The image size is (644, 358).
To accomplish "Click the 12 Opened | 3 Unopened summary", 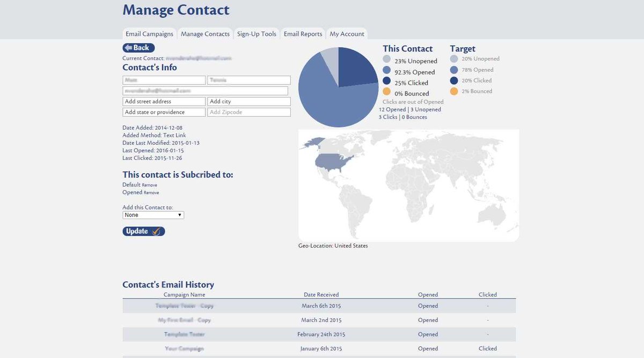I will click(x=410, y=109).
